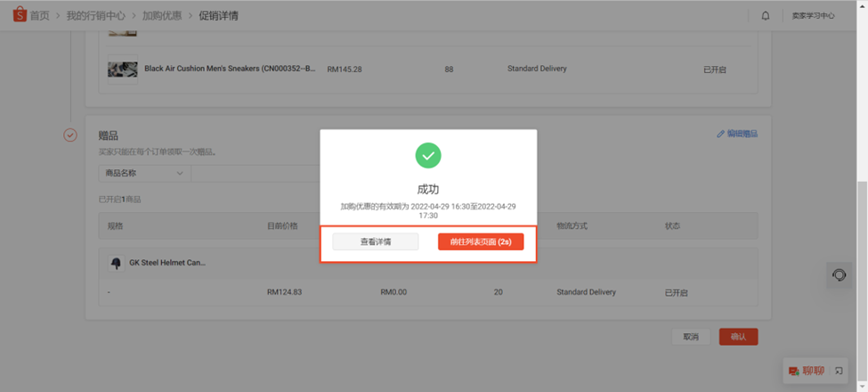Click the 查看详情 button
This screenshot has height=392, width=868.
coord(376,242)
